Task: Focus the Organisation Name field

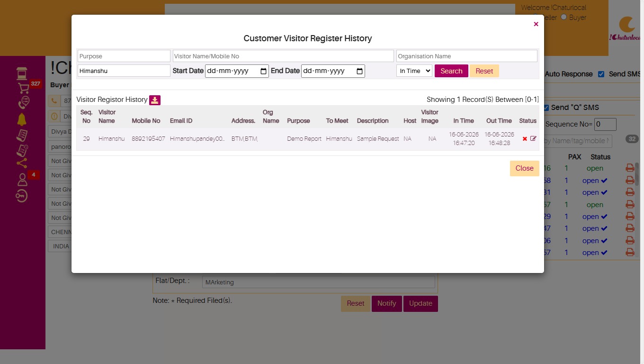Action: (467, 56)
